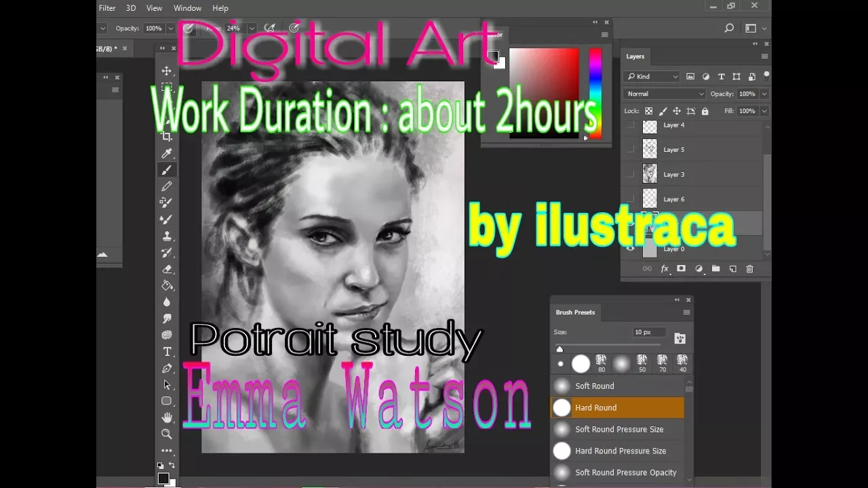Open the Edit Toolbar three-dots button
This screenshot has width=868, height=488.
(167, 451)
